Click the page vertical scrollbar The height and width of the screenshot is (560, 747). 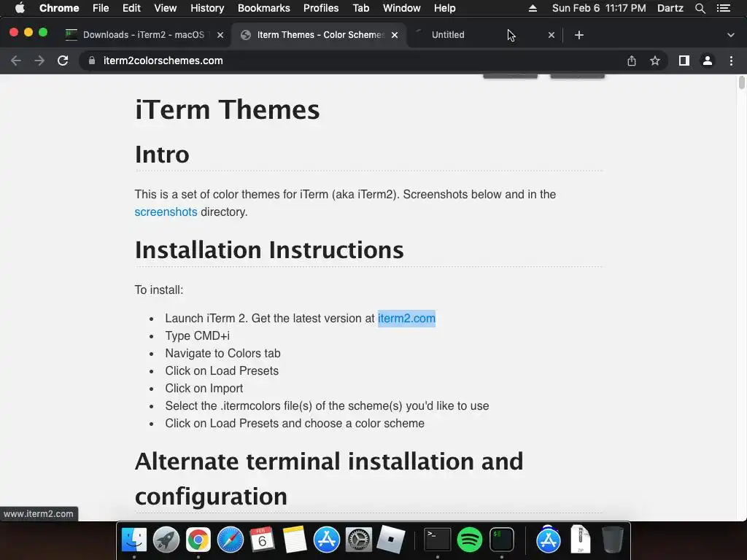coord(742,82)
